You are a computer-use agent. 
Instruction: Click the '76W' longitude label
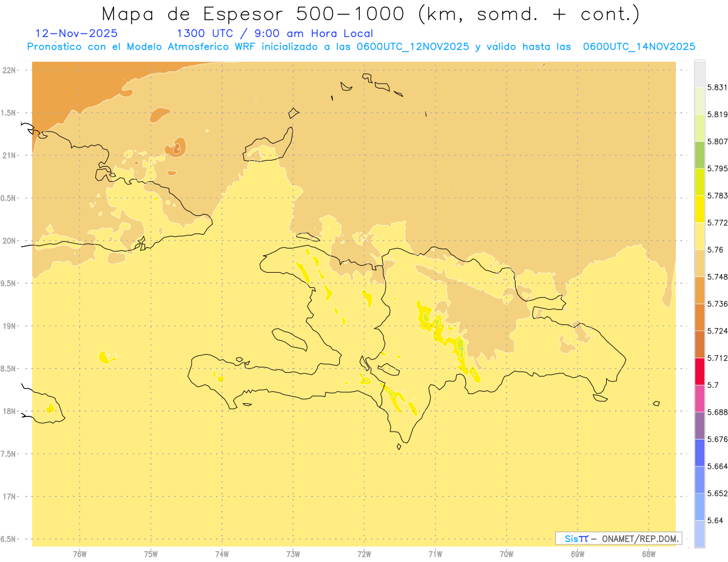(79, 554)
